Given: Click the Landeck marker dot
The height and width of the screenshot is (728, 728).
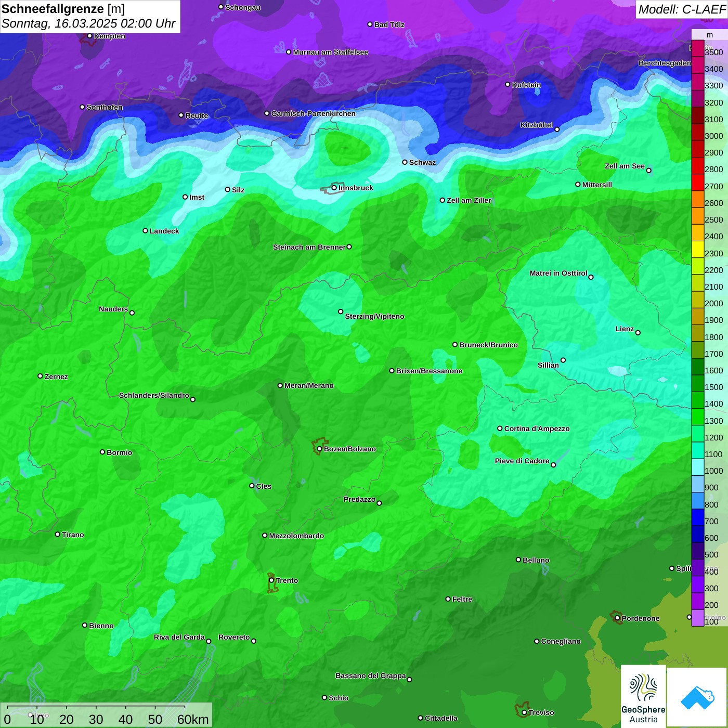Looking at the screenshot, I should 145,230.
